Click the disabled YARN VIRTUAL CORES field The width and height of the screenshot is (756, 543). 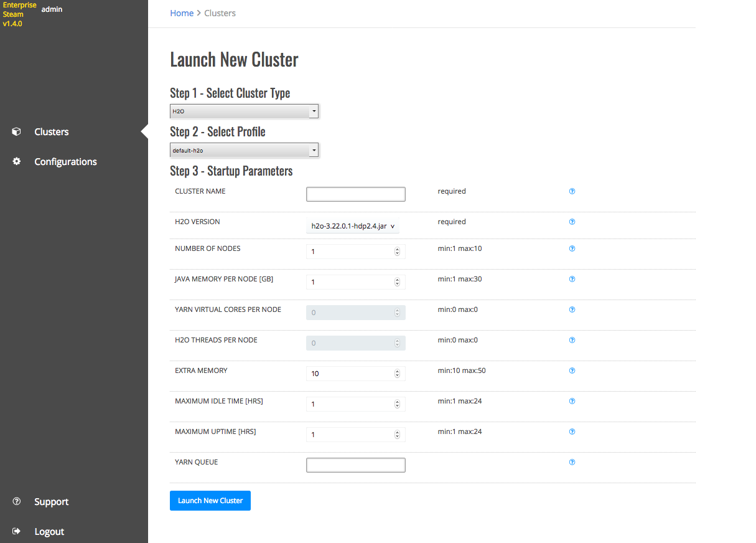pyautogui.click(x=356, y=313)
